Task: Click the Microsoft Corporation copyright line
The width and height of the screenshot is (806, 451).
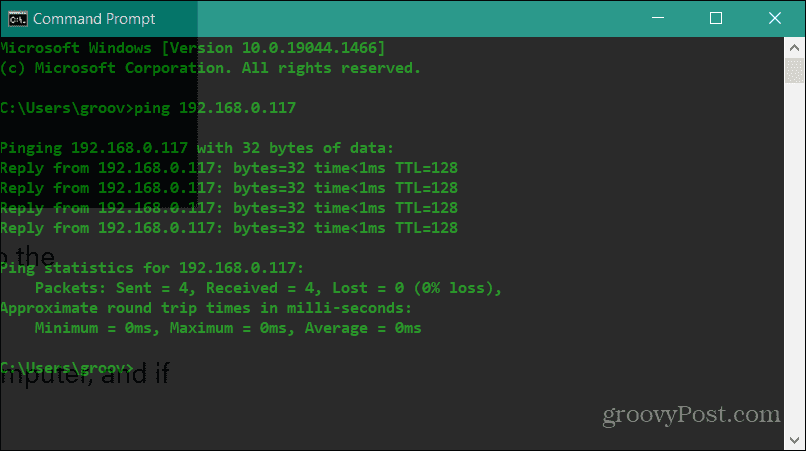Action: click(210, 68)
